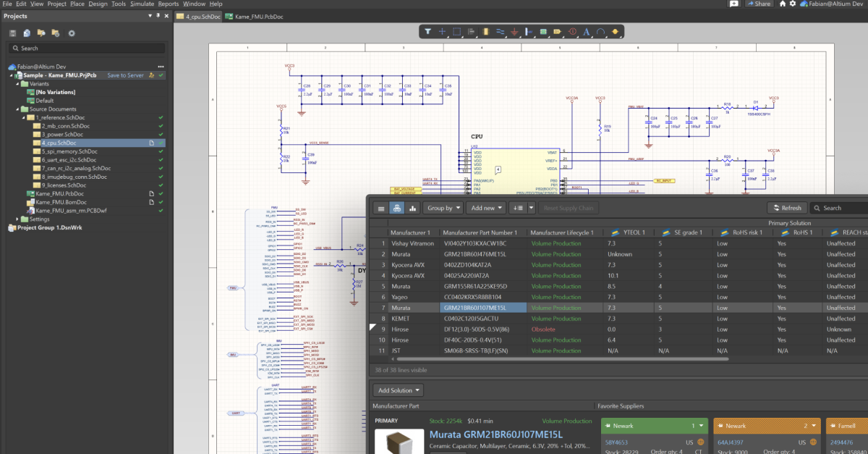The image size is (868, 454).
Task: Switch to chart view in the supply chain panel
Action: tap(412, 208)
